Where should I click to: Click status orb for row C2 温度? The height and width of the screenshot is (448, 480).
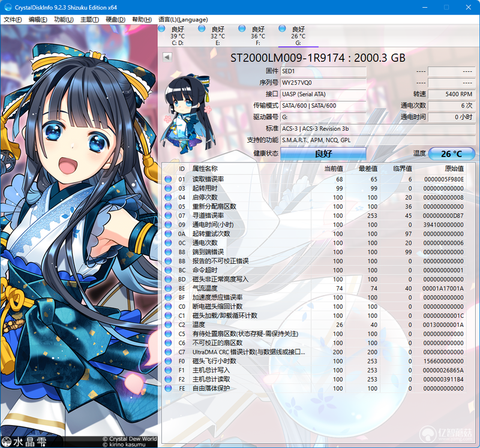[x=168, y=324]
